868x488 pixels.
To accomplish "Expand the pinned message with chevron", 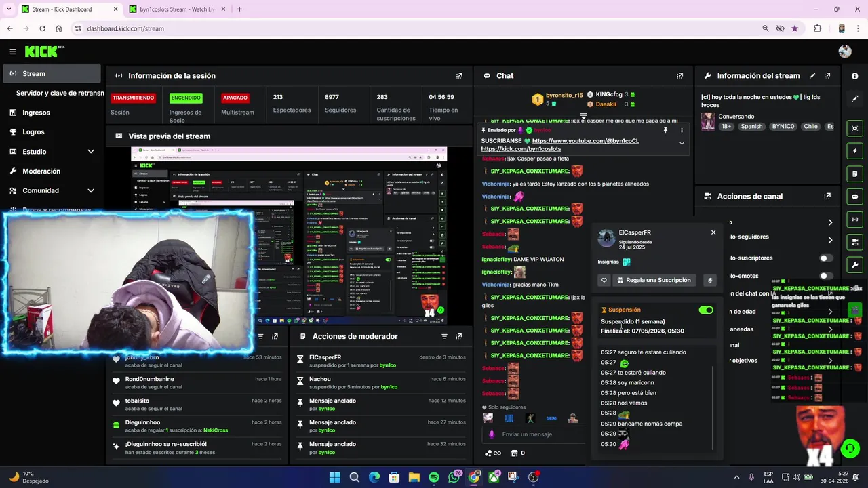I will point(682,143).
